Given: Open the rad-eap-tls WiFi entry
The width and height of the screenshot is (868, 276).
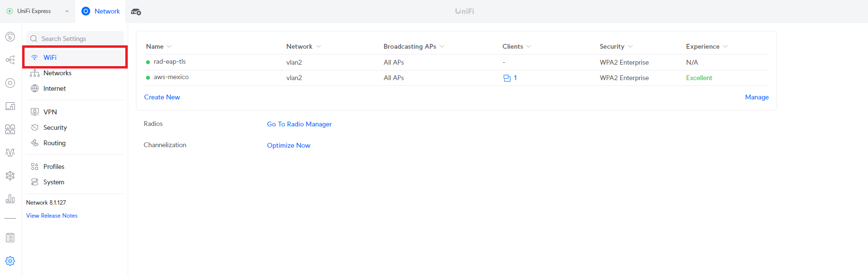Looking at the screenshot, I should pos(170,62).
